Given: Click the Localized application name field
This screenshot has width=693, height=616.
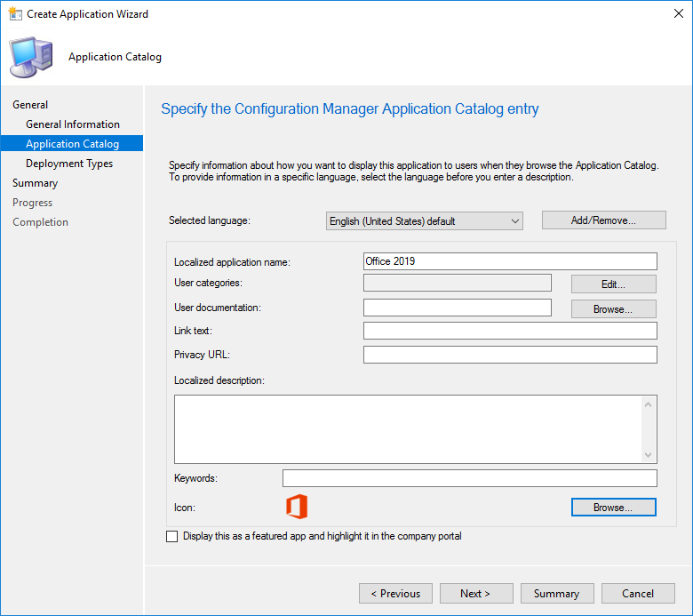Looking at the screenshot, I should (x=510, y=261).
